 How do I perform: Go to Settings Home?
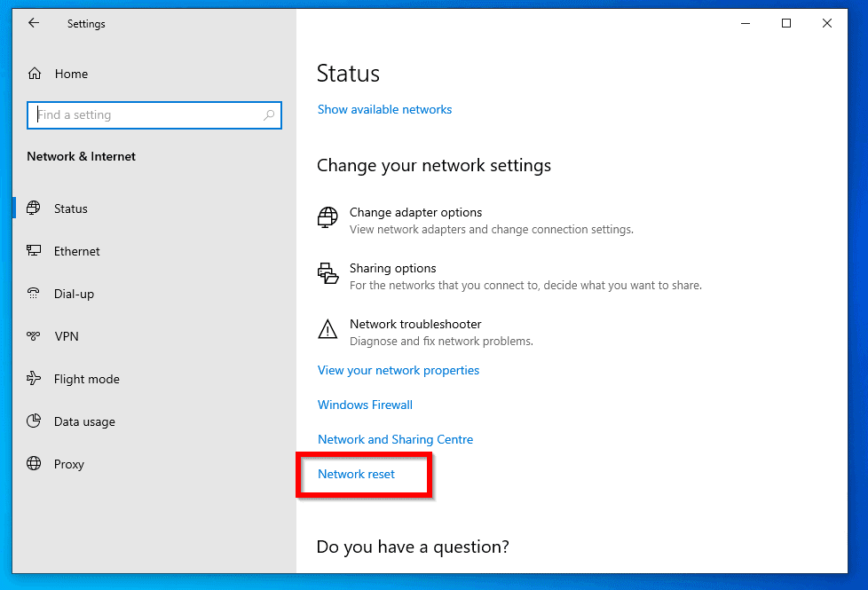tap(154, 74)
